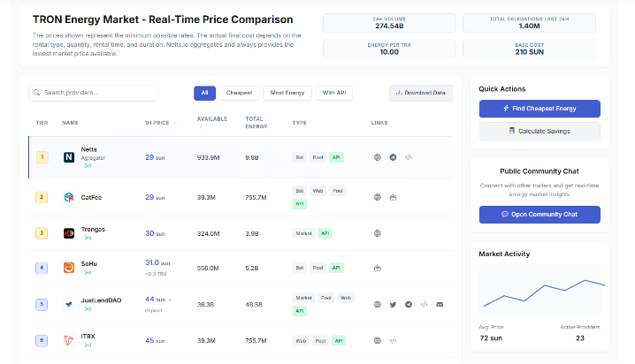Open JustLendDAO Twitter link icon
The image size is (635, 364).
[x=393, y=304]
